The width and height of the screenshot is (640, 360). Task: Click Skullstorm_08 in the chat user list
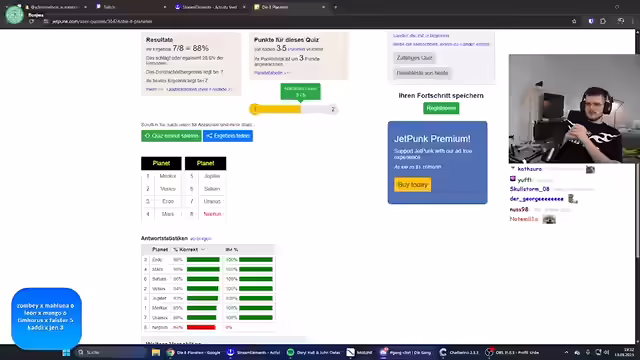529,189
